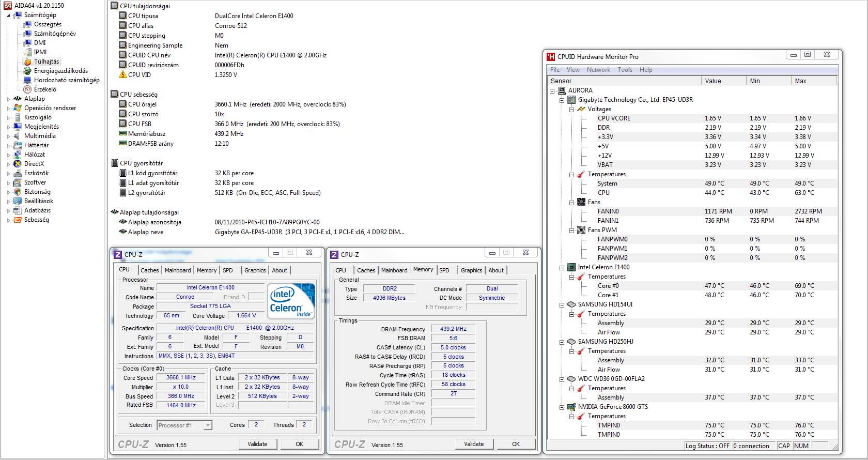
Task: Click the SAMSUNG HD154UI drive icon
Action: [571, 304]
